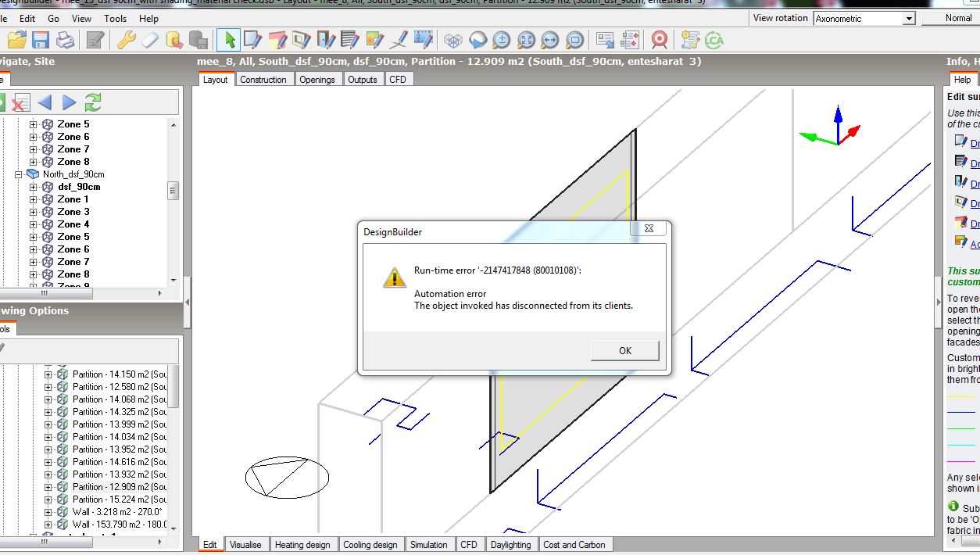This screenshot has height=555, width=980.
Task: Activate the green arrow Select tool
Action: coord(228,40)
